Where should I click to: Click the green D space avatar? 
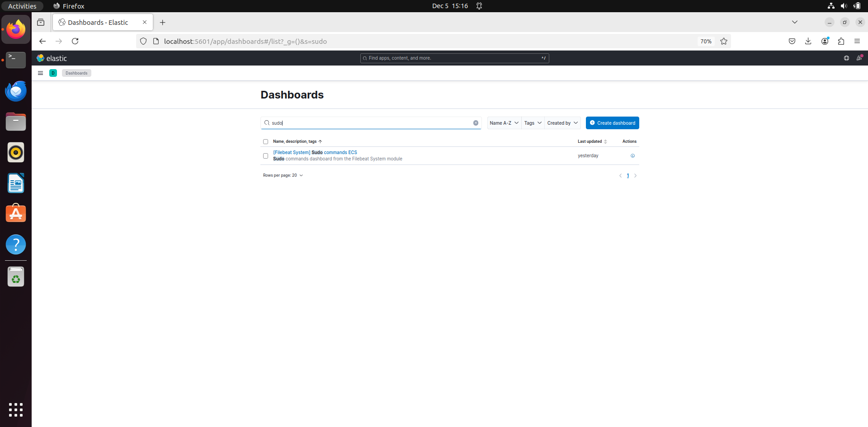pyautogui.click(x=53, y=73)
